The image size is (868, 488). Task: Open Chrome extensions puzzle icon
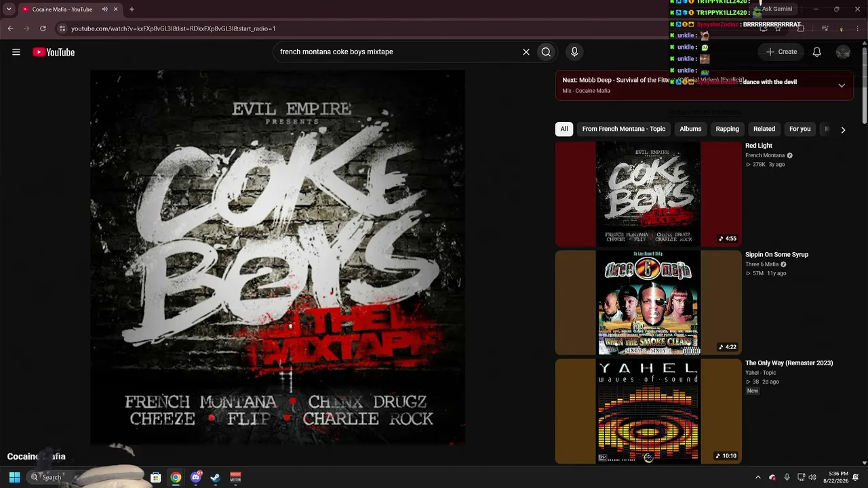pyautogui.click(x=801, y=28)
